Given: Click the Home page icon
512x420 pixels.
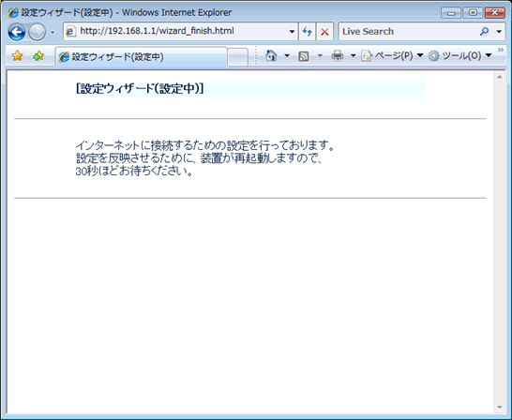Looking at the screenshot, I should click(x=271, y=56).
